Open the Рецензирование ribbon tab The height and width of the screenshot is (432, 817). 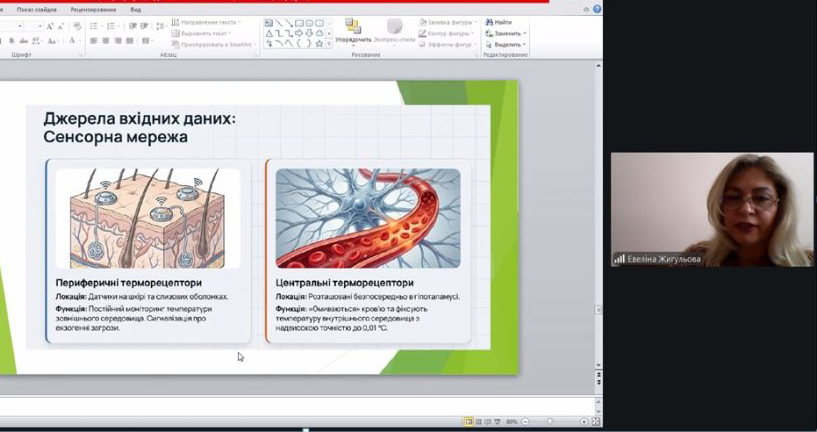pyautogui.click(x=93, y=9)
